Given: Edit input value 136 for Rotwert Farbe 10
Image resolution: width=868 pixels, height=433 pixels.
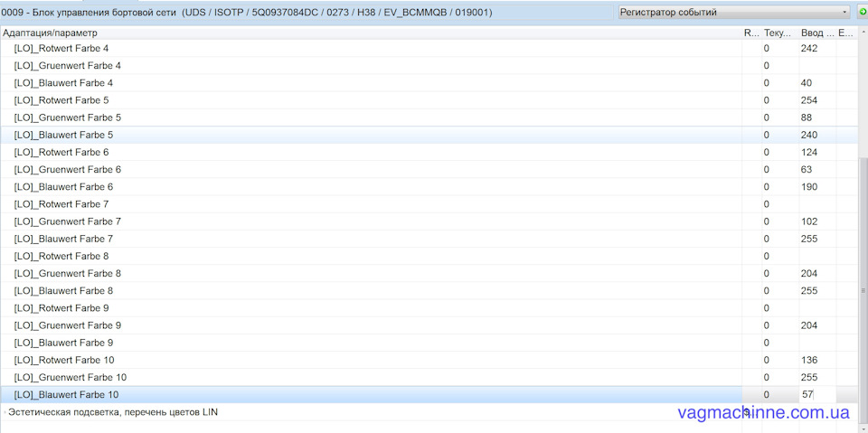Looking at the screenshot, I should pos(817,360).
